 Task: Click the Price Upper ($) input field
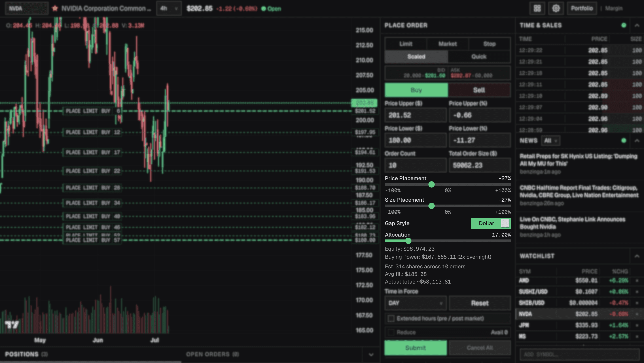(x=415, y=115)
